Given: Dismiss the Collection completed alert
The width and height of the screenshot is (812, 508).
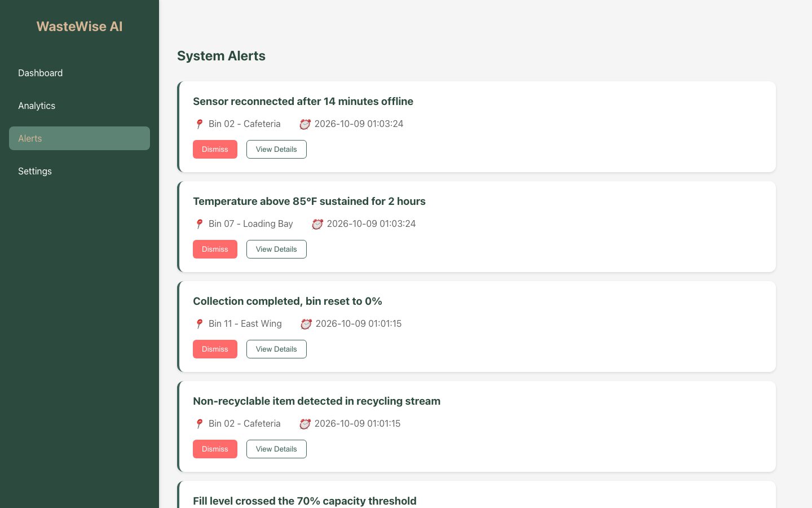Looking at the screenshot, I should coord(215,349).
